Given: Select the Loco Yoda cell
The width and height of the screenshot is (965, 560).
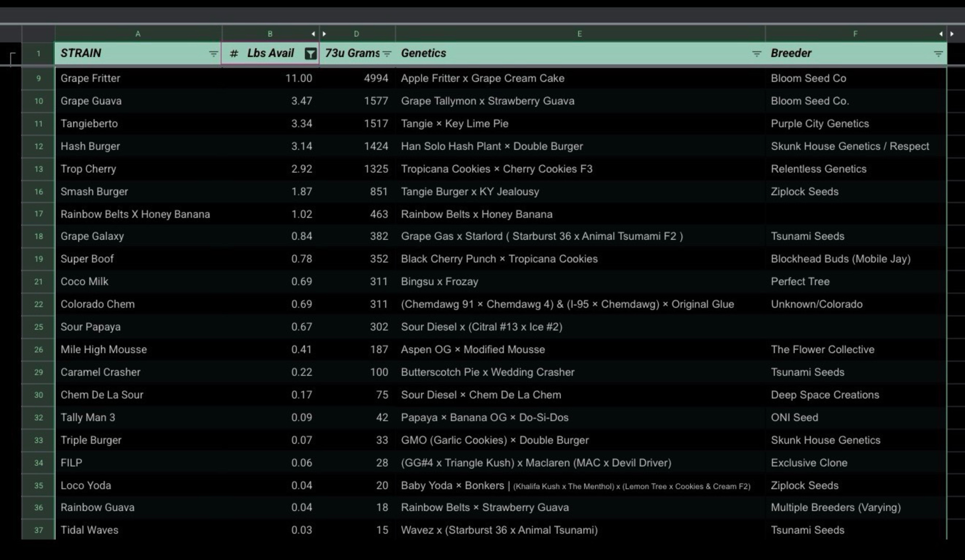Looking at the screenshot, I should click(138, 485).
